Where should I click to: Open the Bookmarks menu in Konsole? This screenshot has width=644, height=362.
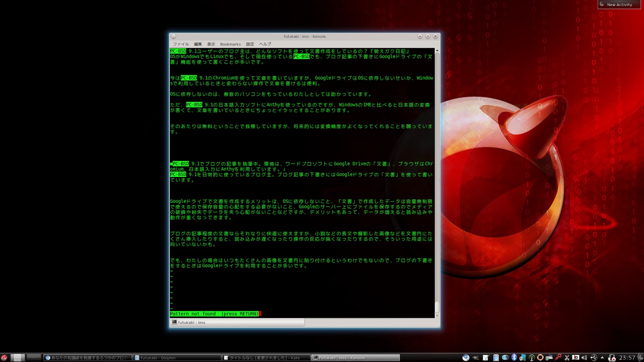[x=230, y=44]
